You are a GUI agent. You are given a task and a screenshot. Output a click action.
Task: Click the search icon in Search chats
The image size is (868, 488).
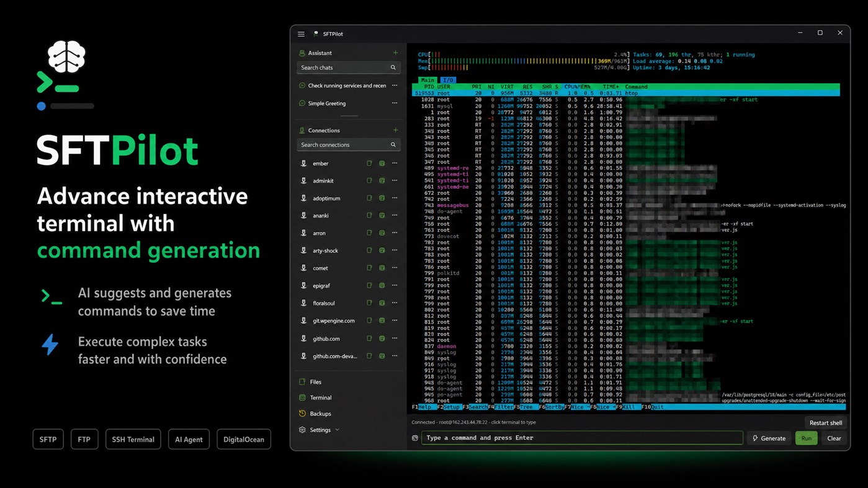tap(393, 68)
